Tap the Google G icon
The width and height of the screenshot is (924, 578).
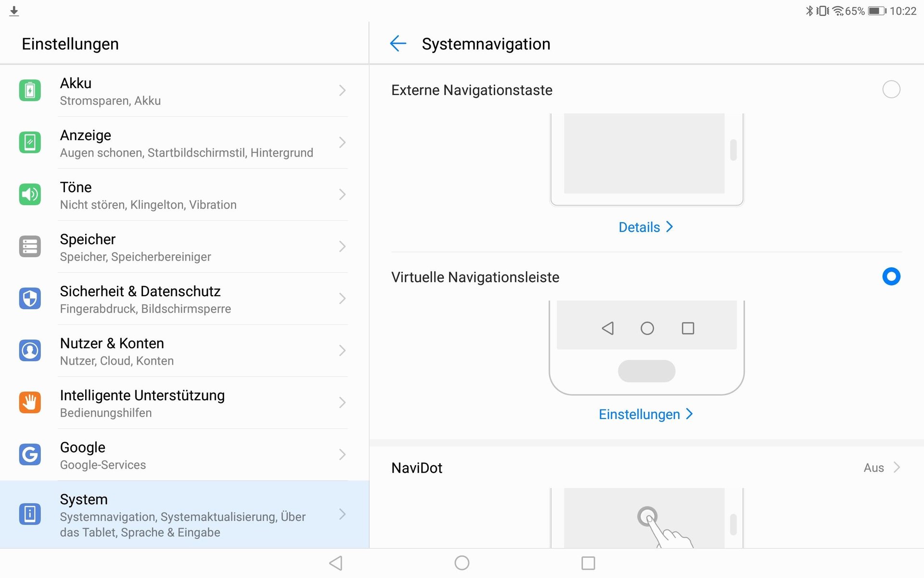point(30,454)
